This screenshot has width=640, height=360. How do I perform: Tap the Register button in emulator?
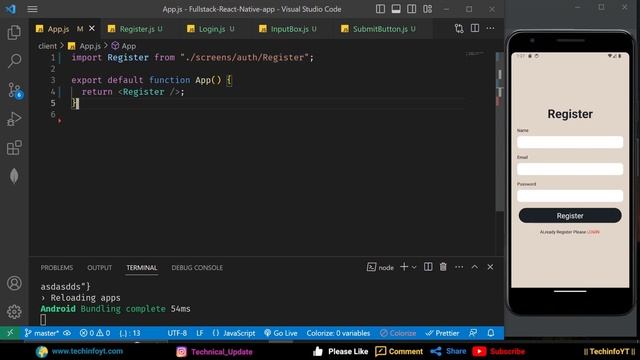tap(570, 216)
